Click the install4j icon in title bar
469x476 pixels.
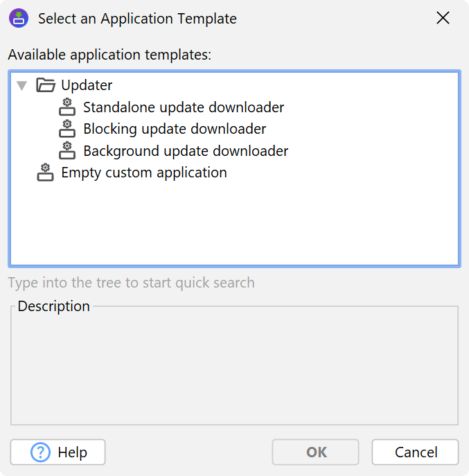(x=19, y=19)
